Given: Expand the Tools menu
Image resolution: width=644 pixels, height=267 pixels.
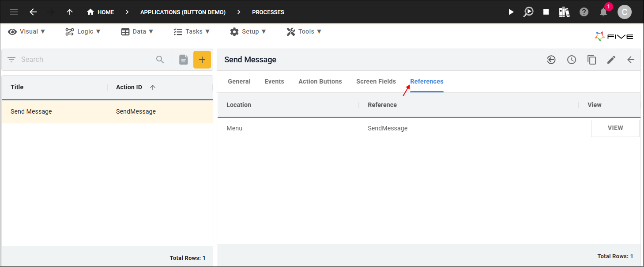Looking at the screenshot, I should [x=304, y=31].
